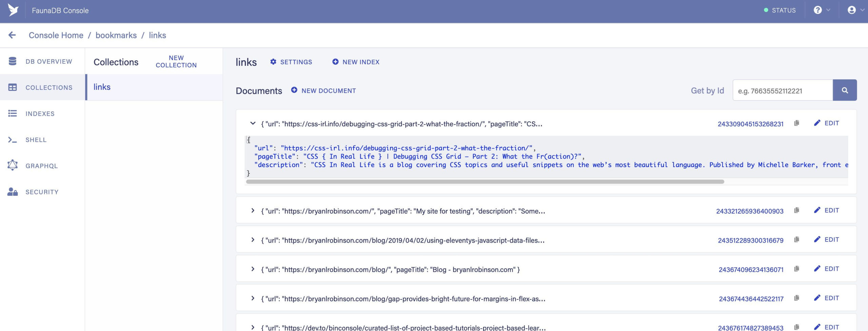Click the Collections table icon
Viewport: 868px width, 331px height.
(13, 87)
